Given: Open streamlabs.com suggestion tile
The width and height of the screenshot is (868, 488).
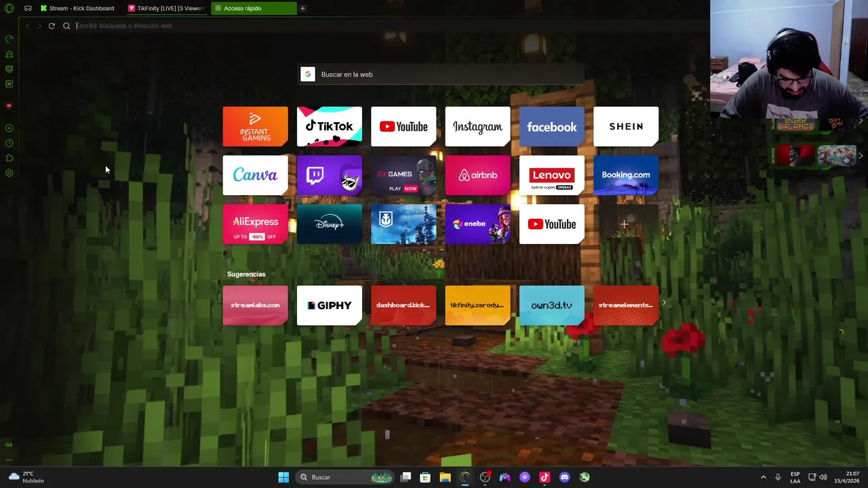Looking at the screenshot, I should point(255,306).
